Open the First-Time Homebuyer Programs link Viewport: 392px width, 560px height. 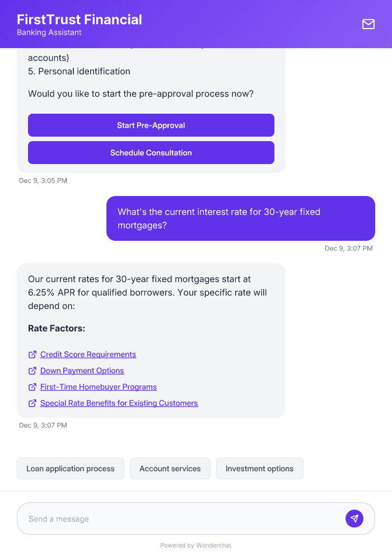(98, 387)
